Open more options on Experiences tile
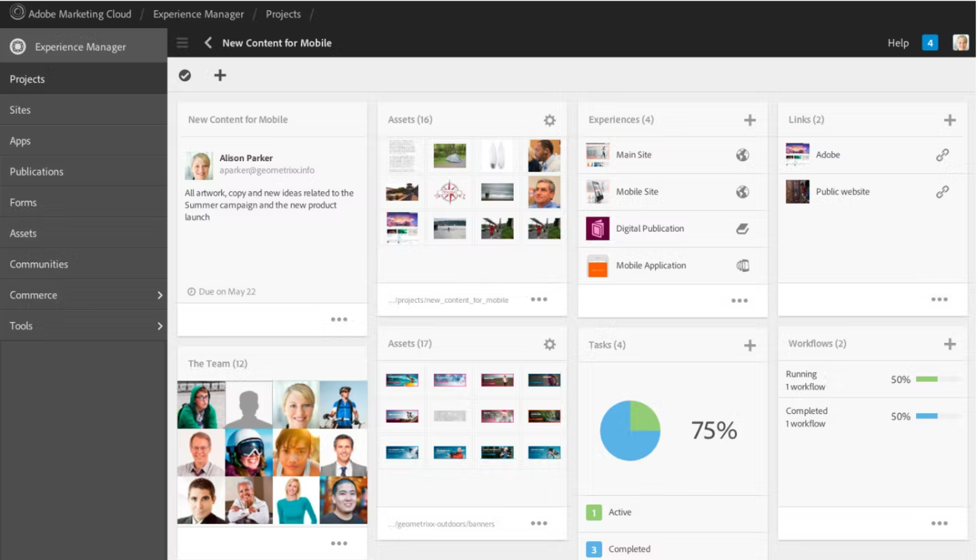This screenshot has height=560, width=977. 739,301
